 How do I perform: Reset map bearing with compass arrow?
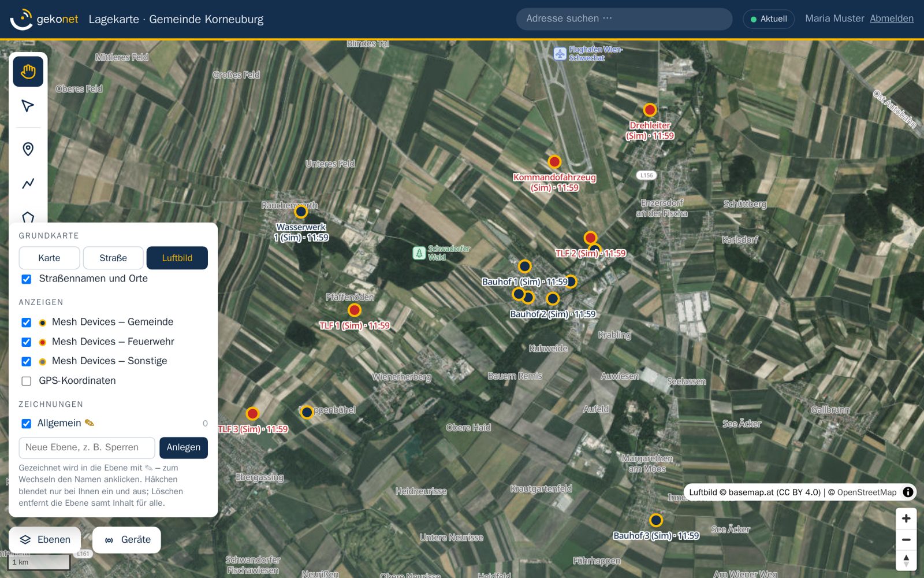(x=906, y=561)
